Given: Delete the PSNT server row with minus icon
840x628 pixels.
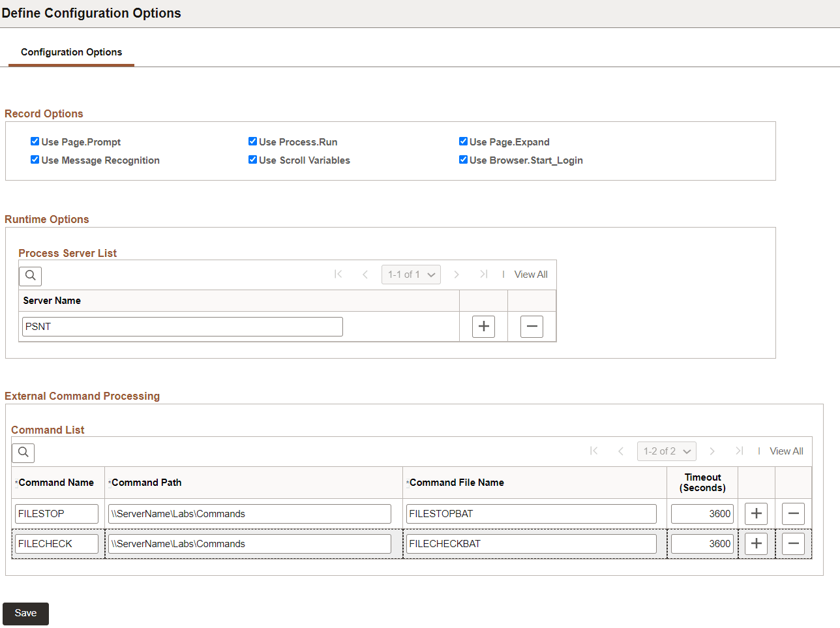Looking at the screenshot, I should pyautogui.click(x=532, y=326).
